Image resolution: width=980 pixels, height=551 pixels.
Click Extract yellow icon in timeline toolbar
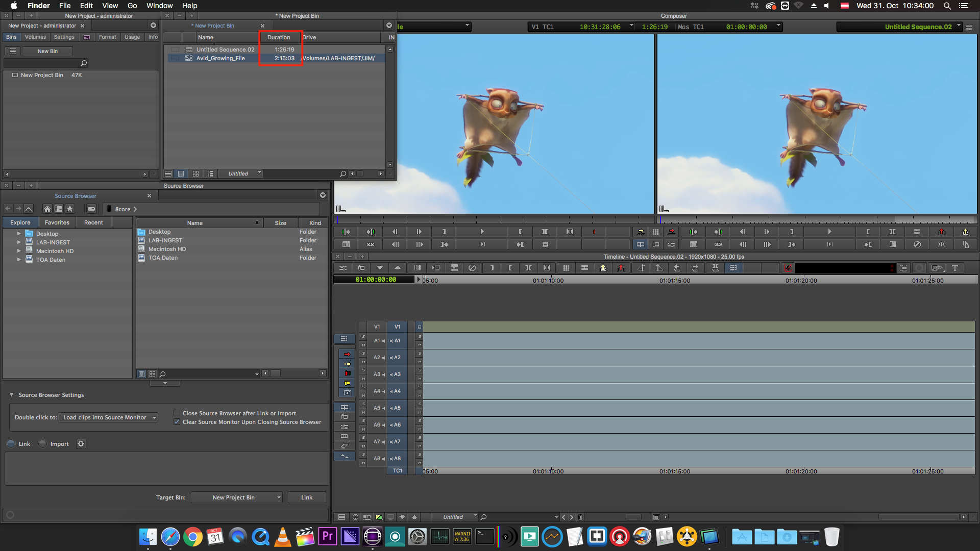(603, 268)
